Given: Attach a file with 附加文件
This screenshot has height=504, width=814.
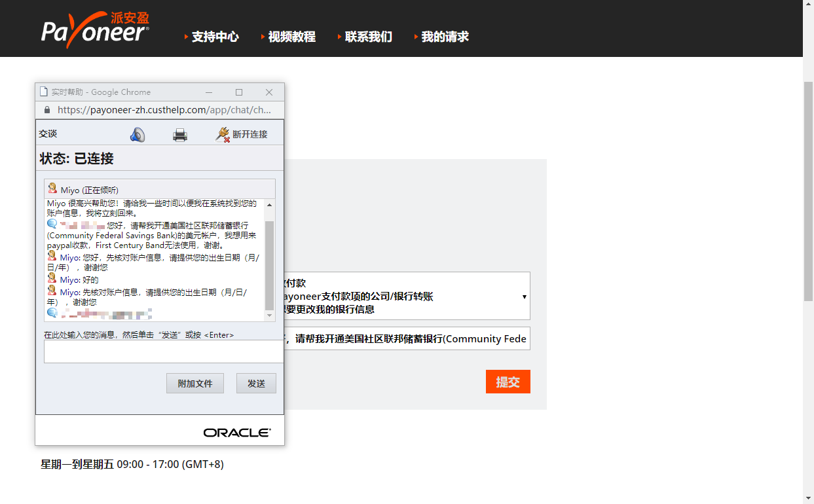Looking at the screenshot, I should [x=195, y=384].
